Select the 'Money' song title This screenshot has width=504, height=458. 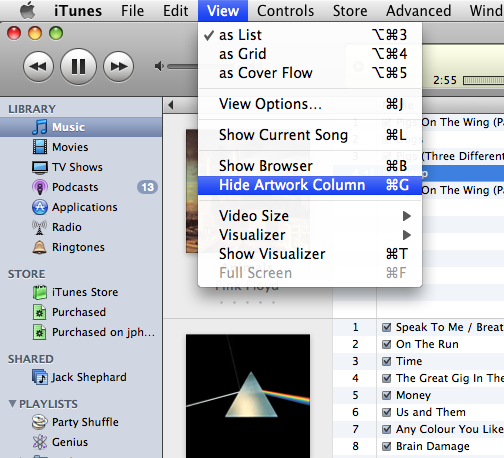click(x=413, y=395)
